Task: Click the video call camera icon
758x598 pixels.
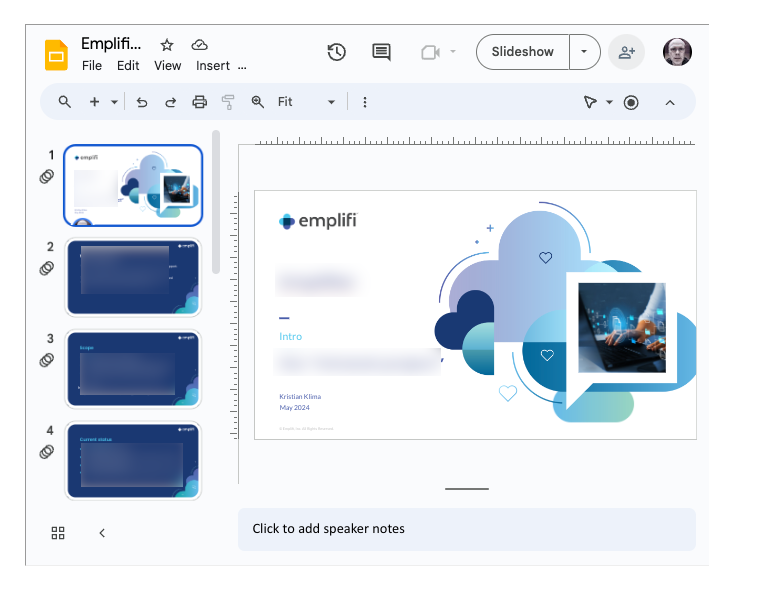Action: coord(430,52)
